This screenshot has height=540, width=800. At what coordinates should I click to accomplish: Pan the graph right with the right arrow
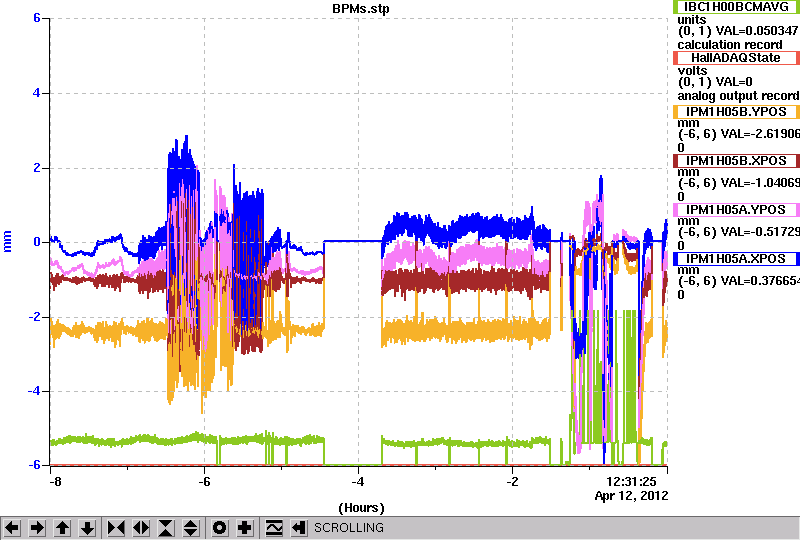coord(37,528)
